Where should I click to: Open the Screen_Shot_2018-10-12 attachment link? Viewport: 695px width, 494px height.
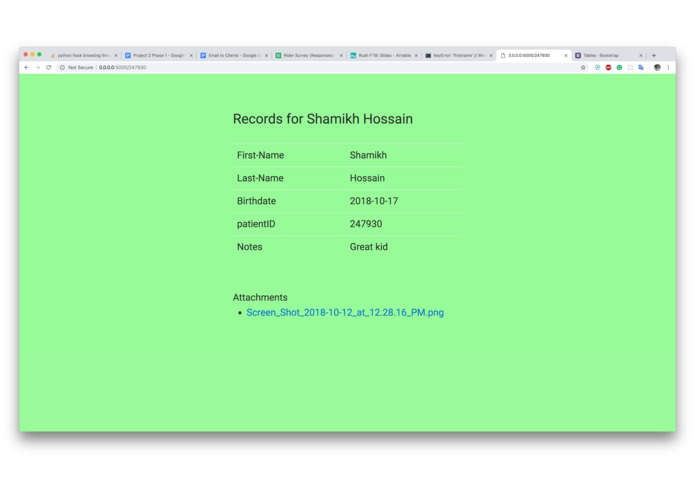click(345, 312)
